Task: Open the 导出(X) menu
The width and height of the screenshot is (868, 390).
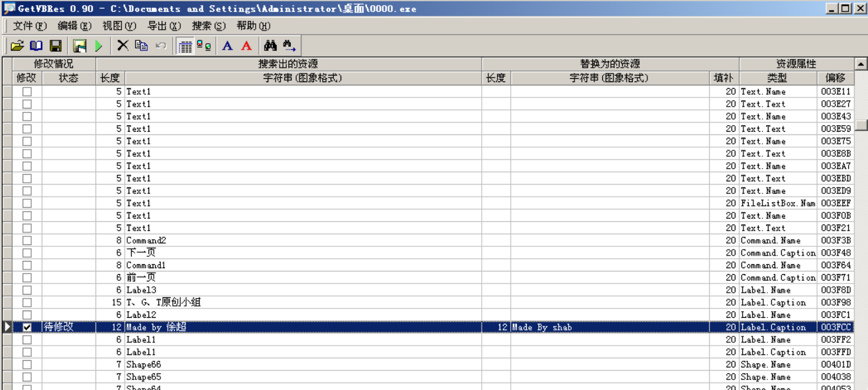Action: (164, 26)
